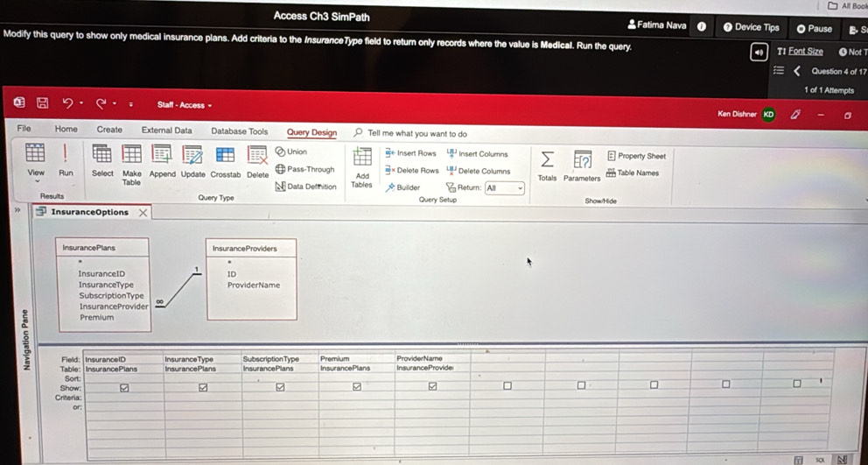Switch to the Database Tools tab
This screenshot has width=868, height=465.
239,130
